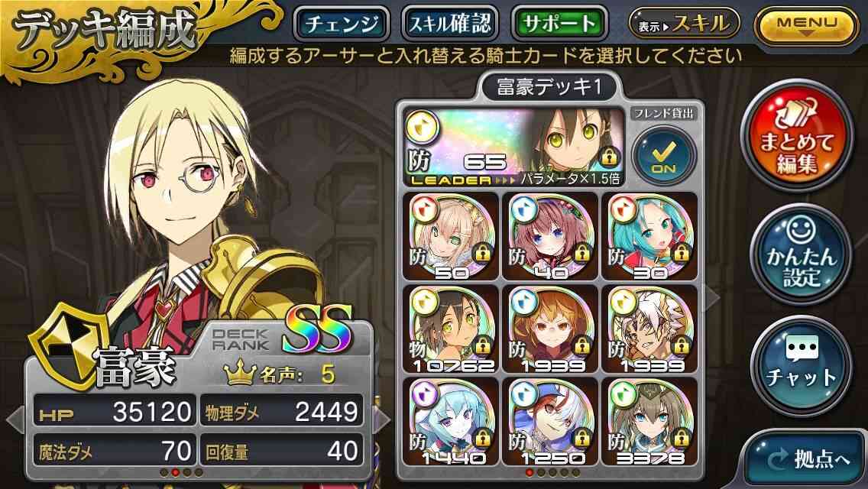Show previous stats page with left arrow
Viewport: 868px width, 489px height.
tap(15, 419)
